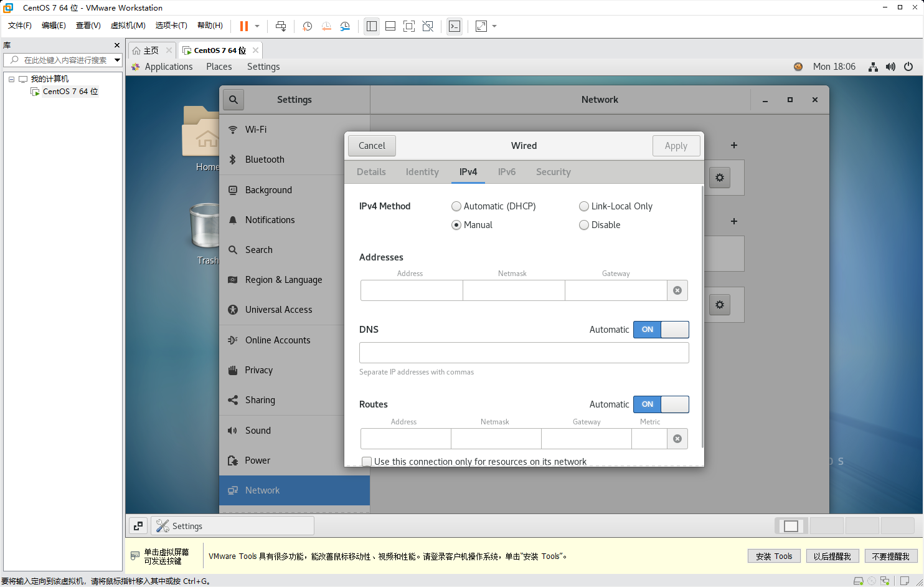
Task: Select the Automatic (DHCP) radio button
Action: [456, 206]
